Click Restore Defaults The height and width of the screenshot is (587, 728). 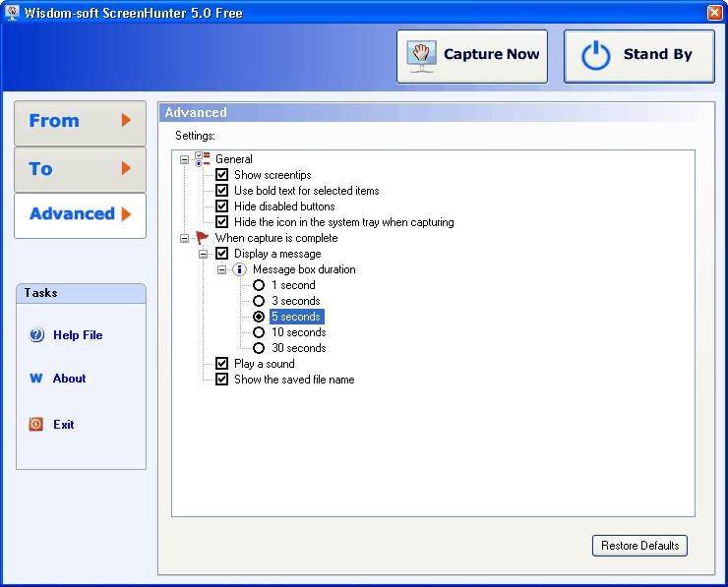639,546
